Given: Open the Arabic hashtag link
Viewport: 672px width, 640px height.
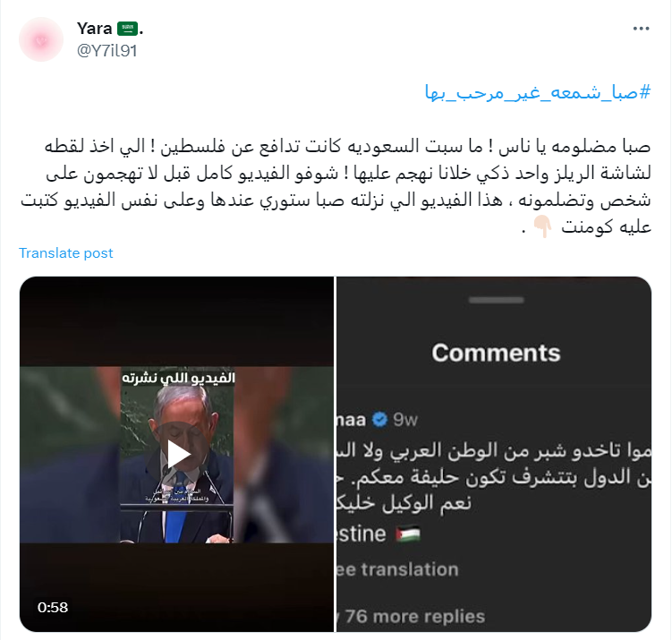Looking at the screenshot, I should pos(538,91).
